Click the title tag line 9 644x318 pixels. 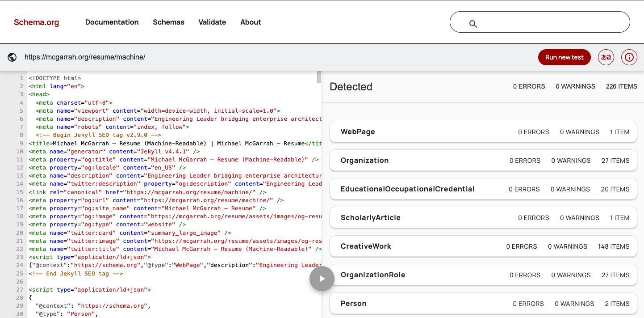(175, 144)
